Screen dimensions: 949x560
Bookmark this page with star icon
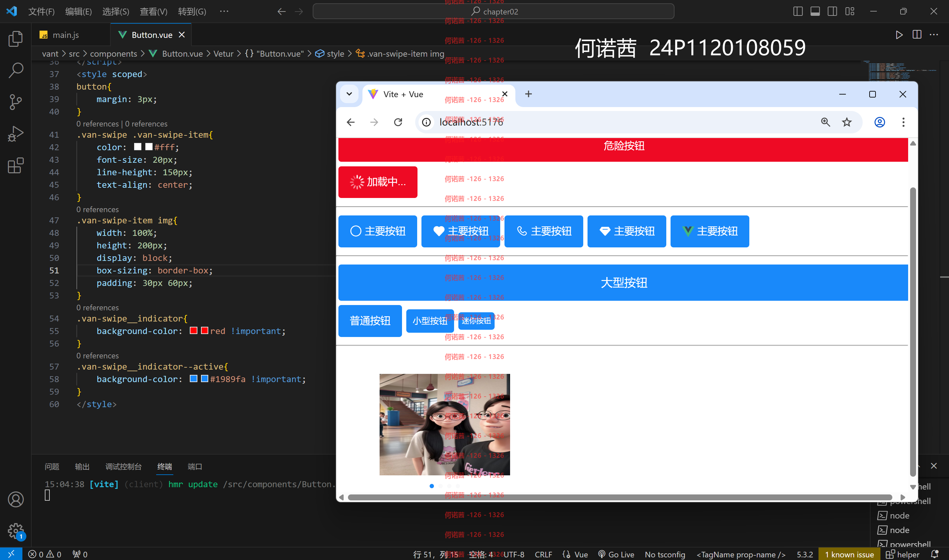click(847, 122)
